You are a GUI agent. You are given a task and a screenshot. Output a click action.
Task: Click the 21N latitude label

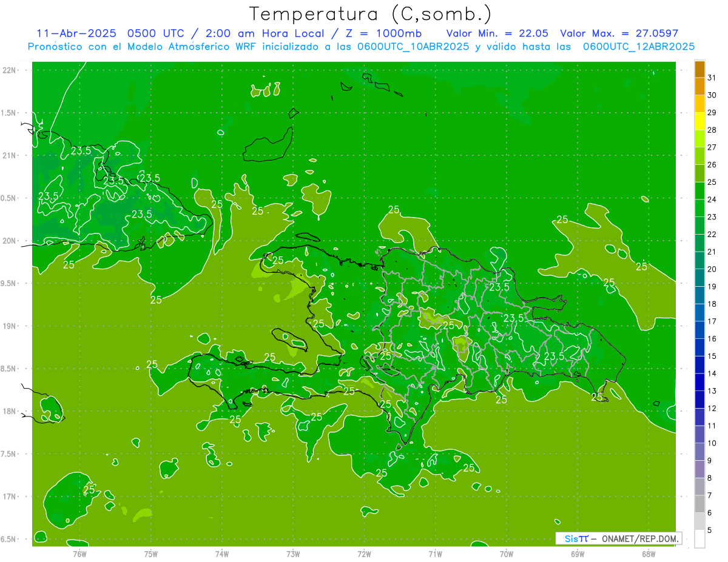(x=9, y=155)
